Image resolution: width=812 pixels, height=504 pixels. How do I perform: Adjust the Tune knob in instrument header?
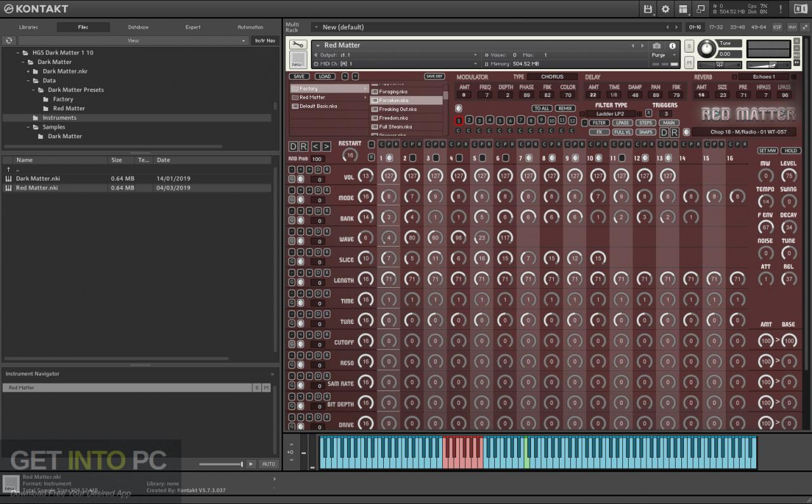coord(705,49)
